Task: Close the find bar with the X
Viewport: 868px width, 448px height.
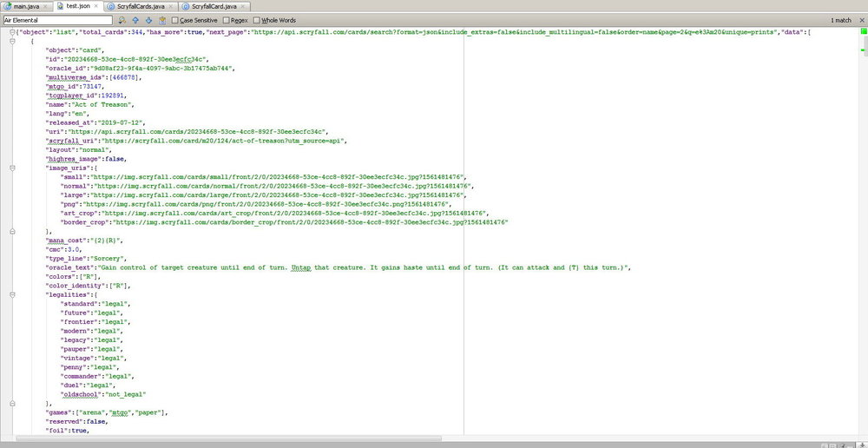Action: (861, 20)
